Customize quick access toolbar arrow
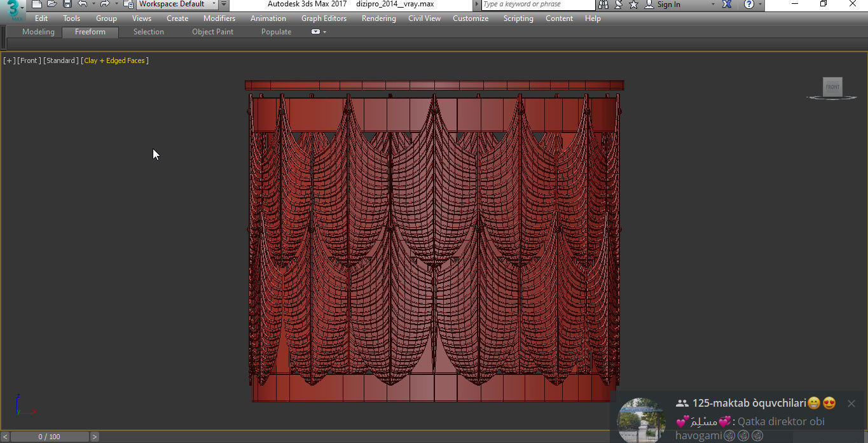 pos(224,4)
